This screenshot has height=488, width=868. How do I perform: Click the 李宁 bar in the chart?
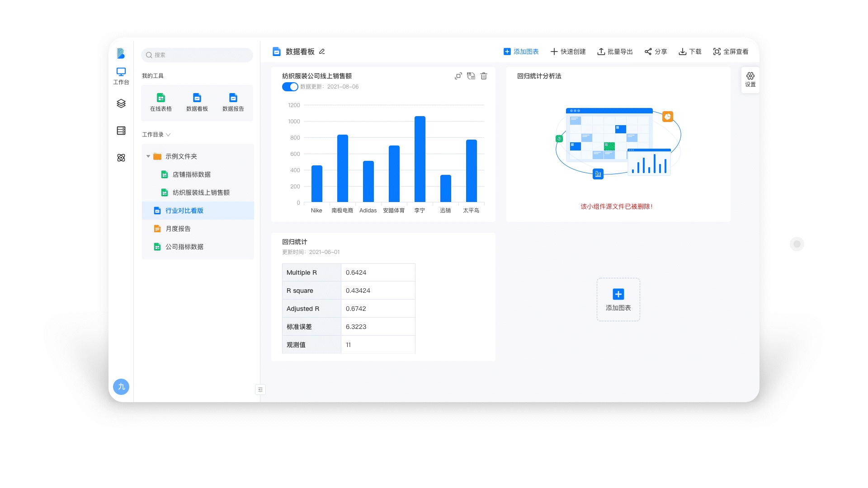(420, 159)
